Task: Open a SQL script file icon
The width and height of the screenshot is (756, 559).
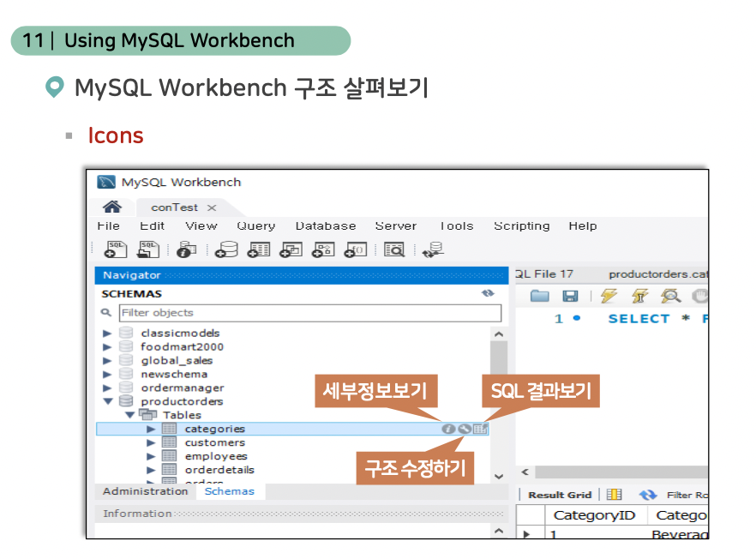Action: 148,249
